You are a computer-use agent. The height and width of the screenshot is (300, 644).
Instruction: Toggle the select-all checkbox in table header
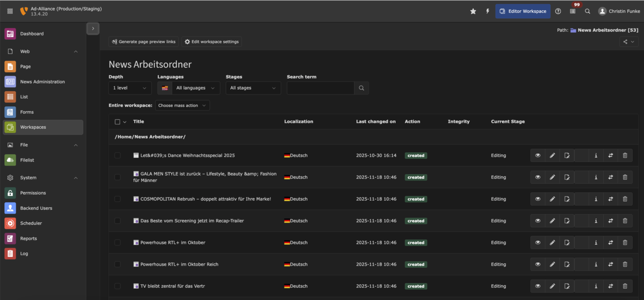click(118, 122)
